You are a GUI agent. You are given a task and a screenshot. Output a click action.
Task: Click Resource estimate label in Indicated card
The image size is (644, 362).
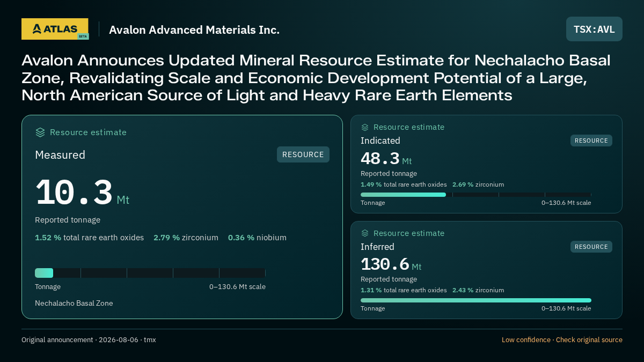(x=409, y=127)
